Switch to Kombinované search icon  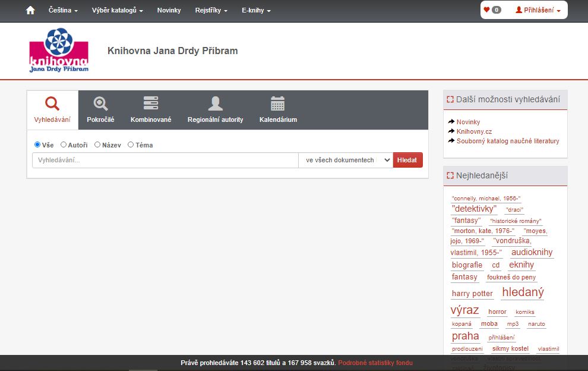coord(151,104)
